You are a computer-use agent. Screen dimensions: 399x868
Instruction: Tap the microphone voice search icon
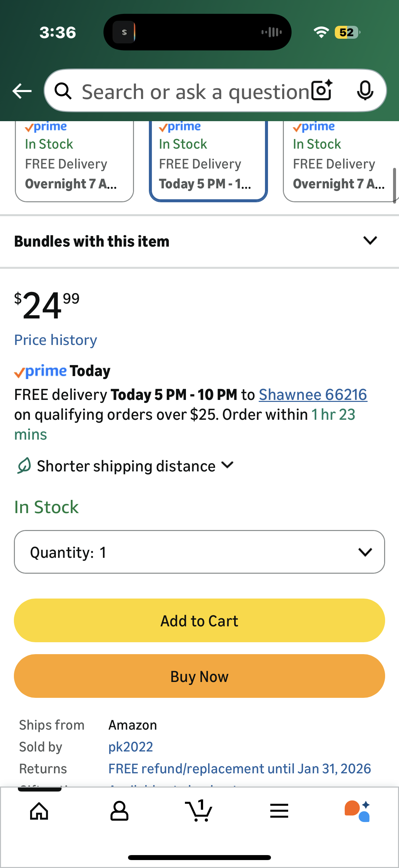[365, 90]
